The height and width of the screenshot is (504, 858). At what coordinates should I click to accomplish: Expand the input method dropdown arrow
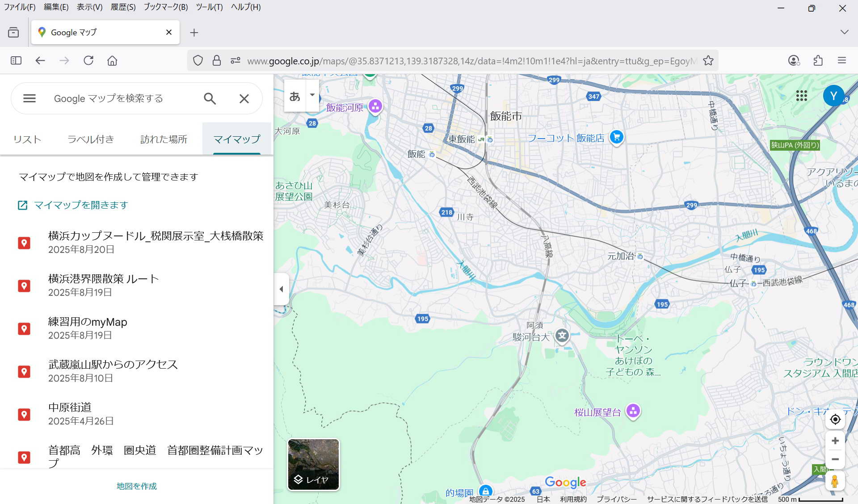(312, 95)
